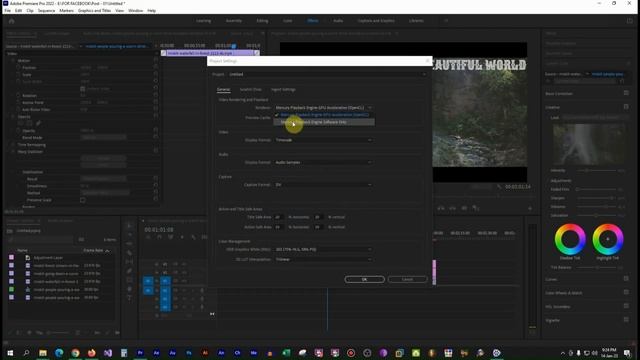The width and height of the screenshot is (640, 360).
Task: Click the Highlight Tint color wheel
Action: pos(608,239)
